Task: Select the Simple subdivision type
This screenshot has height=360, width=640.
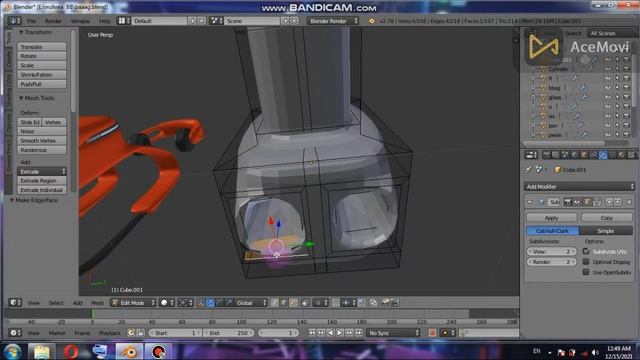Action: [606, 231]
